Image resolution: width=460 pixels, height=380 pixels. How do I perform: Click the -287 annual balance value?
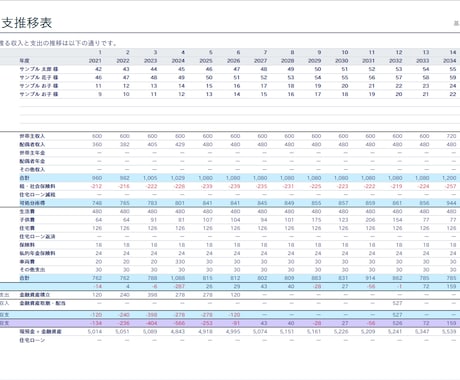179,286
